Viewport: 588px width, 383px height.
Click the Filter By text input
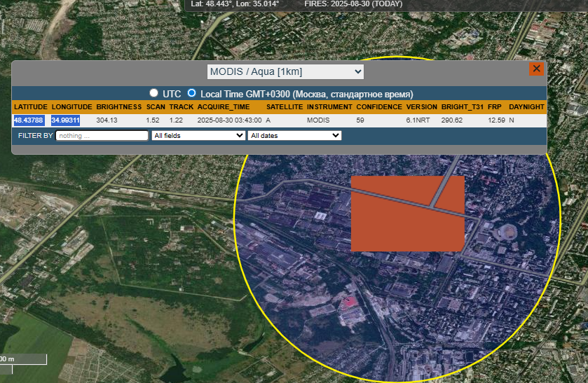pyautogui.click(x=102, y=135)
